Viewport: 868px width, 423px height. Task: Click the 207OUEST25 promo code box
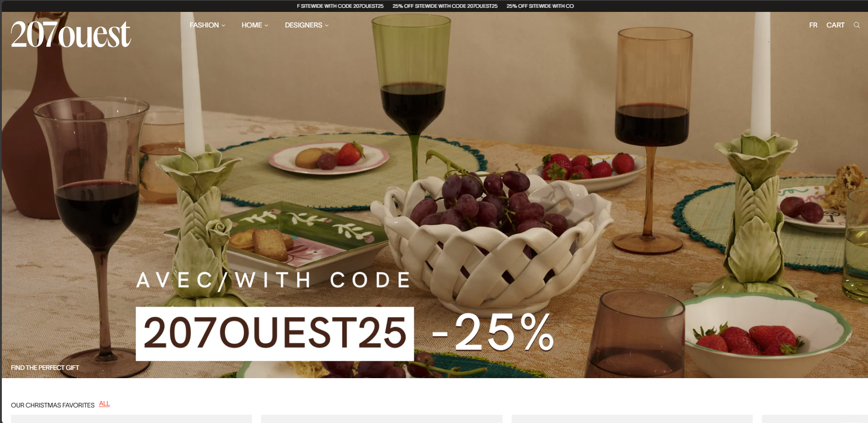(275, 334)
